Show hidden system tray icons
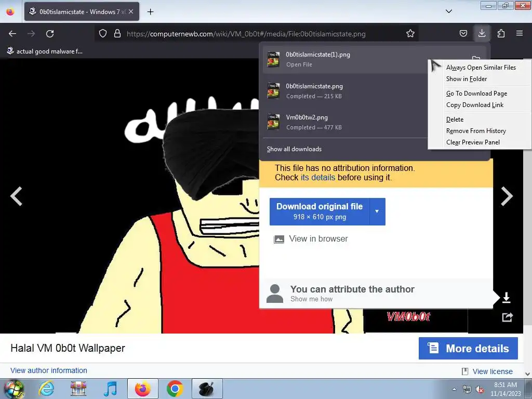The width and height of the screenshot is (532, 399). (454, 389)
